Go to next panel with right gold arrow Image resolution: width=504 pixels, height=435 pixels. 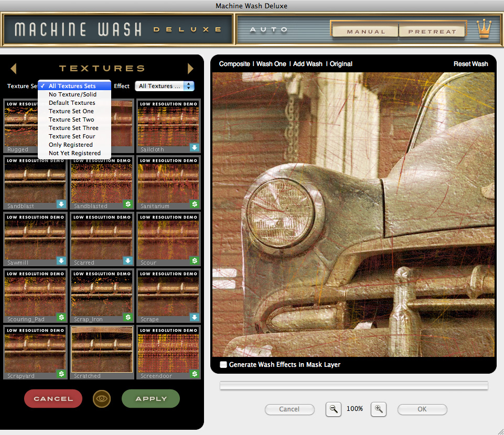[190, 68]
